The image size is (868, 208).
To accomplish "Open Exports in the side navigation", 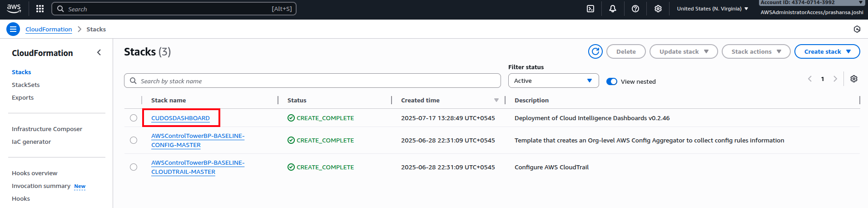I will coord(23,97).
